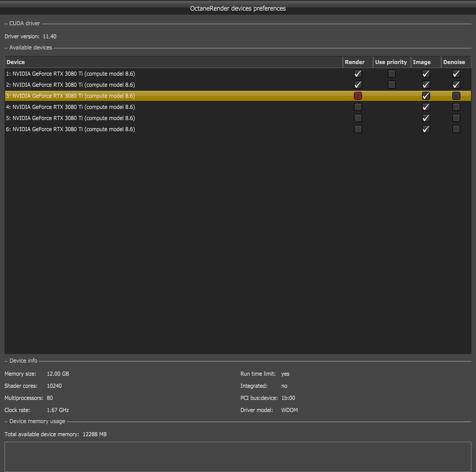This screenshot has width=476, height=472.
Task: Collapse the Device memory usage section
Action: 7,421
